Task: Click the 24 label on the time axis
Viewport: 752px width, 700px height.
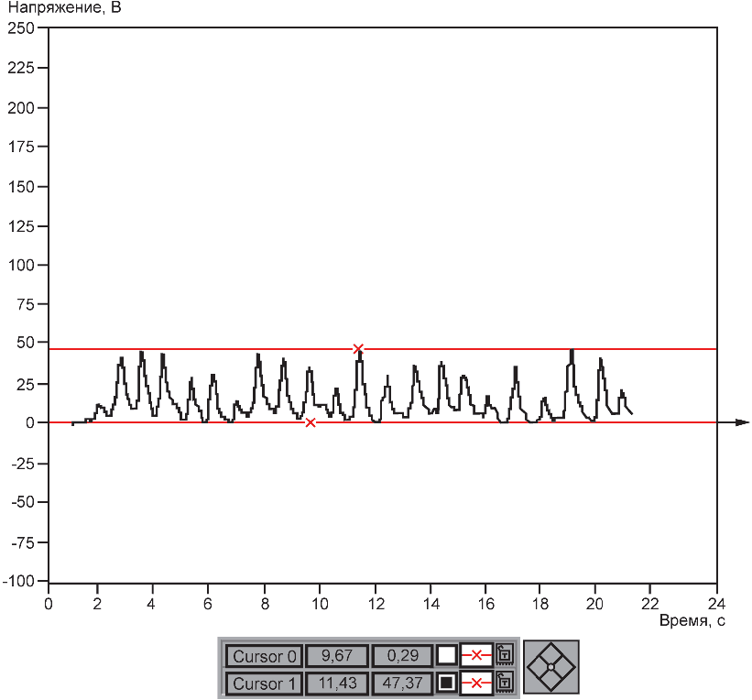Action: point(716,604)
